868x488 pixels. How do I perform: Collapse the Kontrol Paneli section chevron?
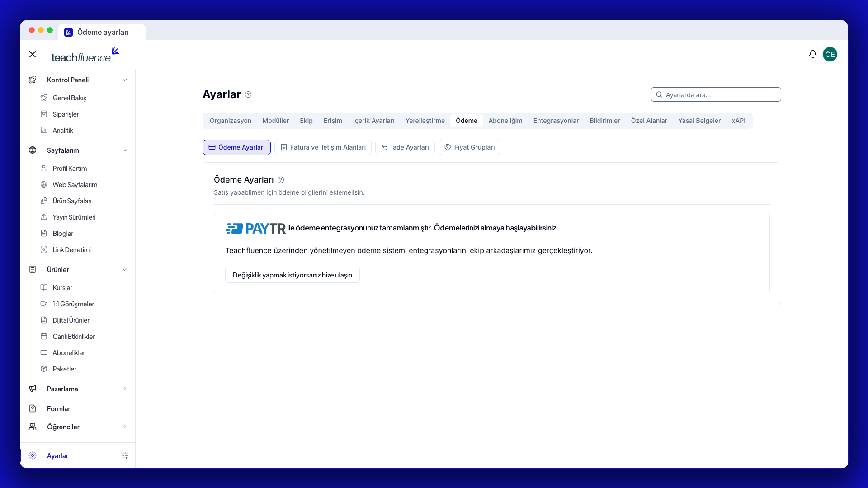[x=125, y=80]
